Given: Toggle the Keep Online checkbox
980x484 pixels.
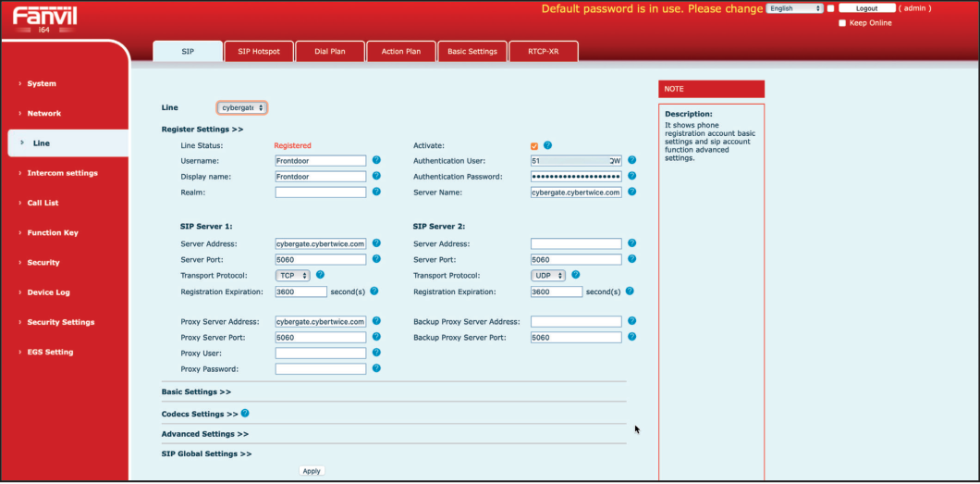Looking at the screenshot, I should pyautogui.click(x=842, y=23).
